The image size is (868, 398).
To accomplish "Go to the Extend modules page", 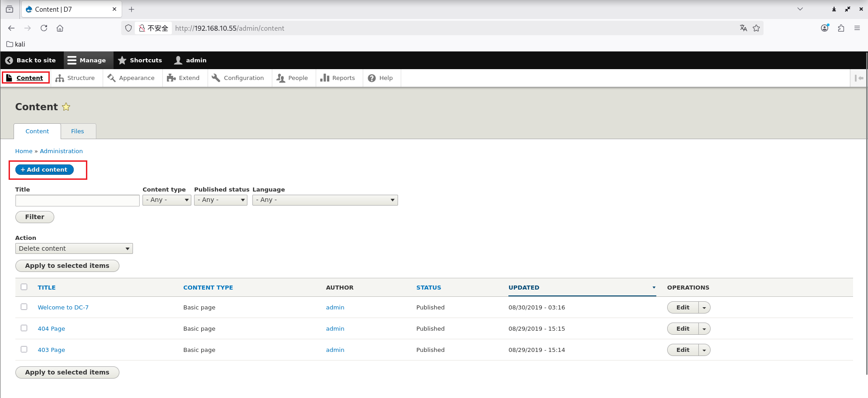I will [183, 78].
